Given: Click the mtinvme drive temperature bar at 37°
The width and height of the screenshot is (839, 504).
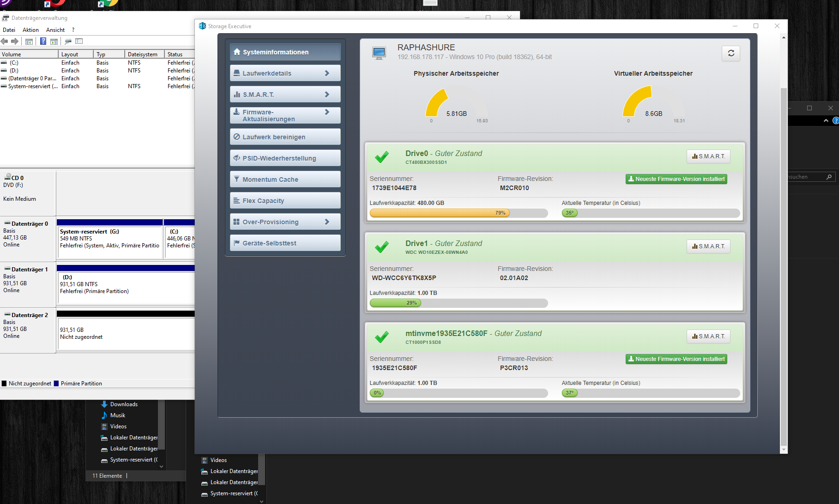Looking at the screenshot, I should point(651,393).
